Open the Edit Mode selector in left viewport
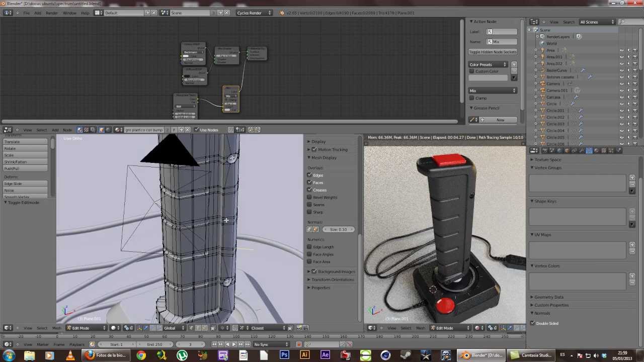 pyautogui.click(x=87, y=328)
